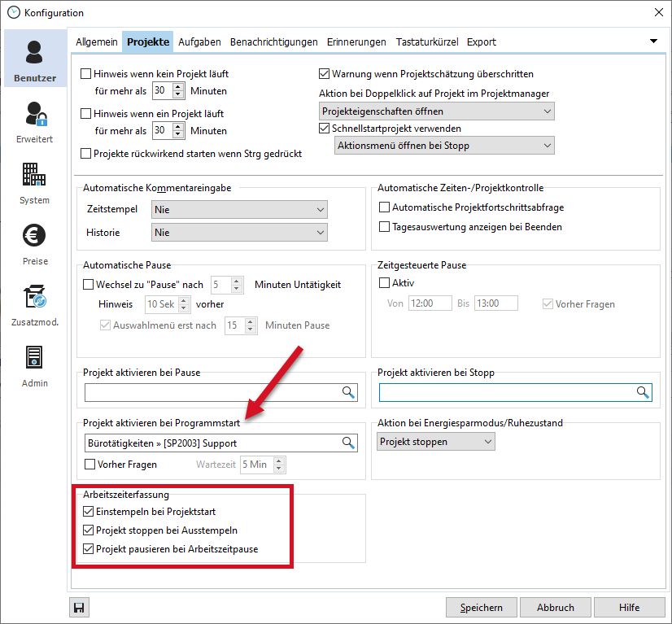The height and width of the screenshot is (624, 672).
Task: Open the Zeitstempel dropdown
Action: click(239, 209)
